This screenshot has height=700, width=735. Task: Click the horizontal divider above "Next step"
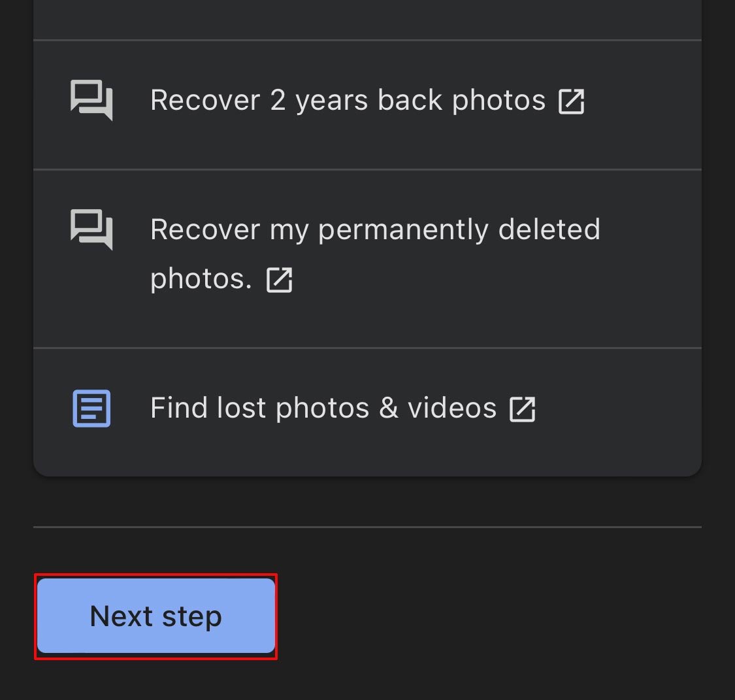367,527
